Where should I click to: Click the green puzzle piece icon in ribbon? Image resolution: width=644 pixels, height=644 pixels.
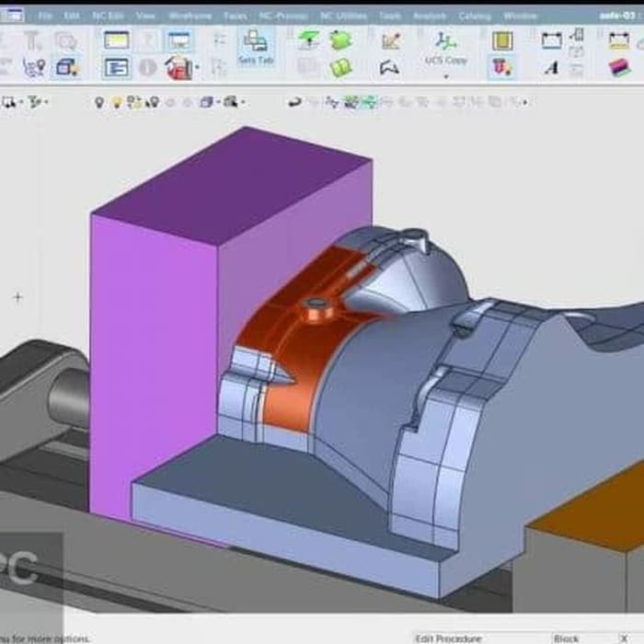pos(340,40)
